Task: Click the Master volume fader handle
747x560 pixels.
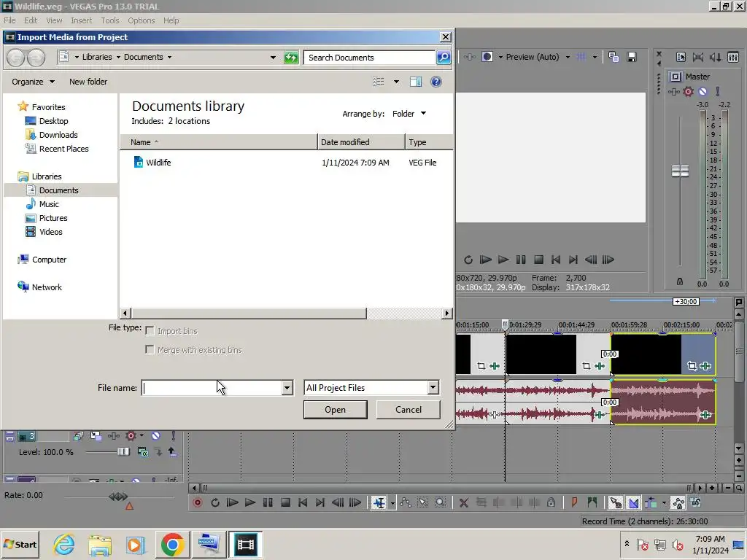Action: click(680, 171)
